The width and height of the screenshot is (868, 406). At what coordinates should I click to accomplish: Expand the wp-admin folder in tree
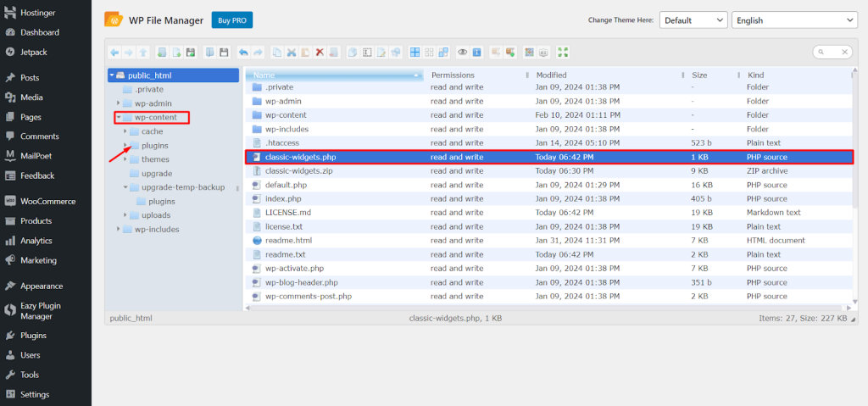tap(118, 103)
